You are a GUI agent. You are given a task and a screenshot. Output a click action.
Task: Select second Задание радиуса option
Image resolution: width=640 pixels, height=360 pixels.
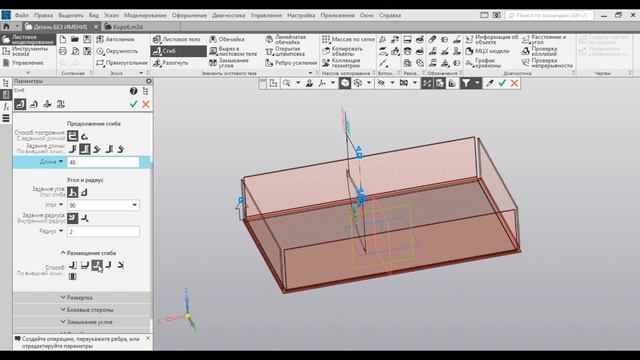coord(84,218)
